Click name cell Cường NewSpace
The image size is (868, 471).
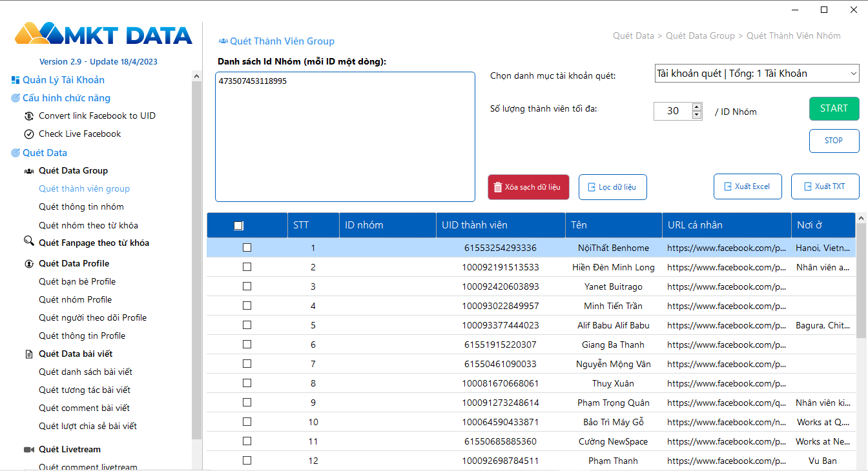coord(614,441)
